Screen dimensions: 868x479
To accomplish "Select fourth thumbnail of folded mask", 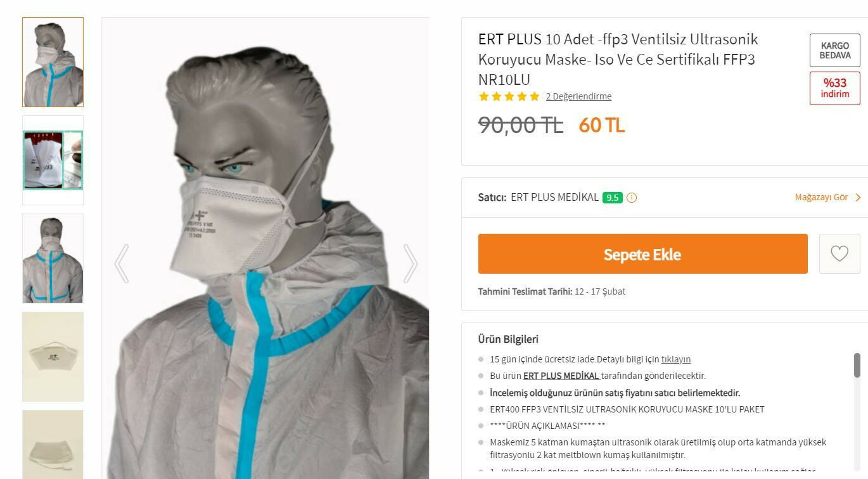I will (x=53, y=357).
